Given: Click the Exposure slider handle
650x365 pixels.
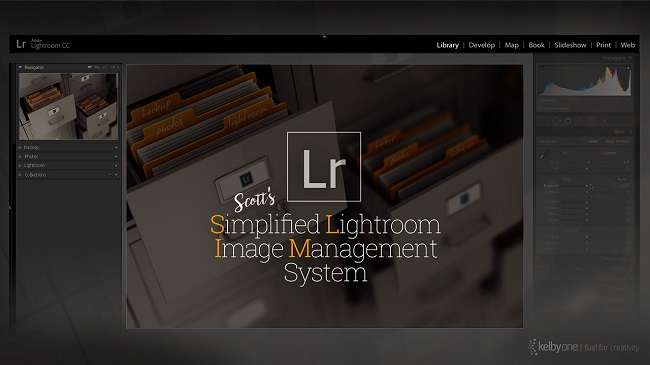Looking at the screenshot, I should (587, 186).
